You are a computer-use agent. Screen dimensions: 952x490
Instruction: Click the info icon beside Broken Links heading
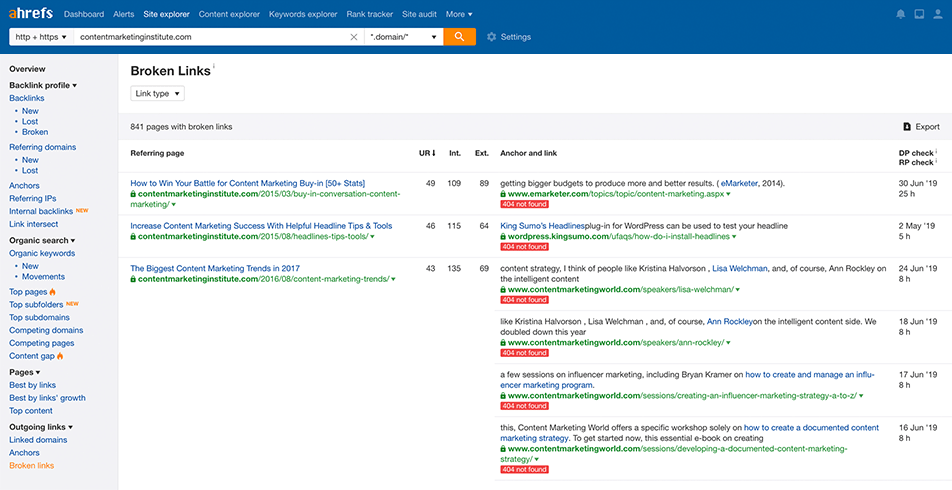tap(214, 66)
